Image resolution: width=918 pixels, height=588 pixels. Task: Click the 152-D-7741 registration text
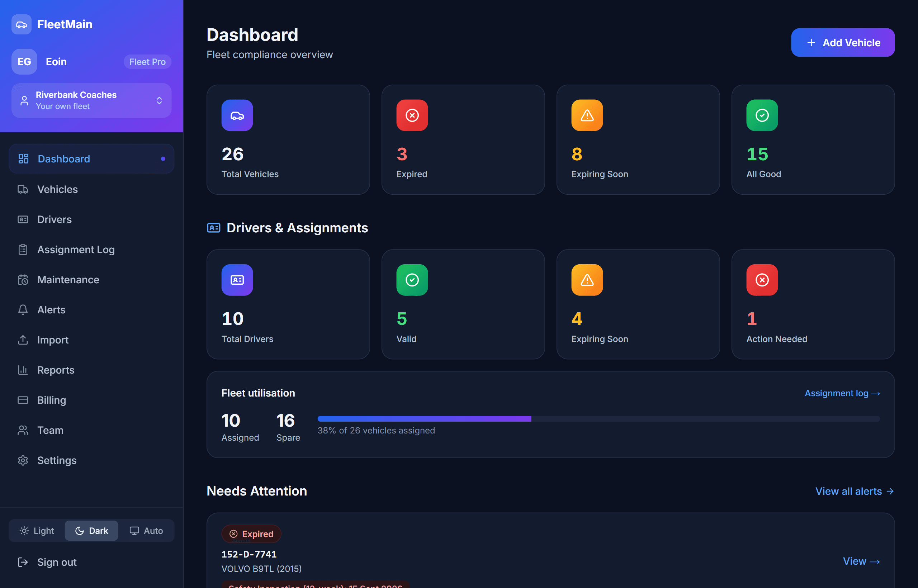[x=249, y=554]
